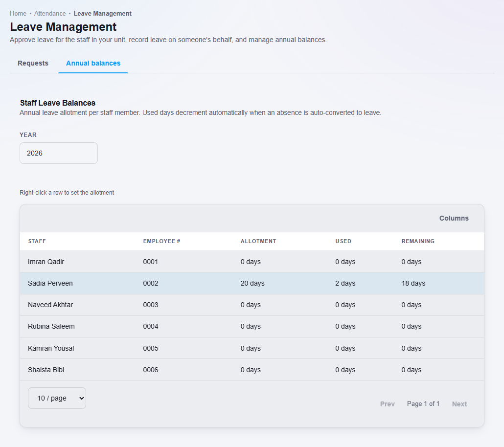The height and width of the screenshot is (447, 504).
Task: Click the YEAR field label
Action: [x=28, y=135]
